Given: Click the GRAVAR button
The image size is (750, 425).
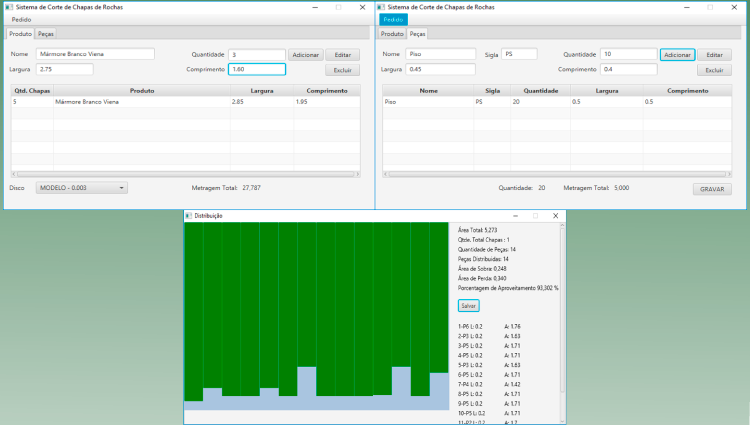Looking at the screenshot, I should tap(711, 188).
